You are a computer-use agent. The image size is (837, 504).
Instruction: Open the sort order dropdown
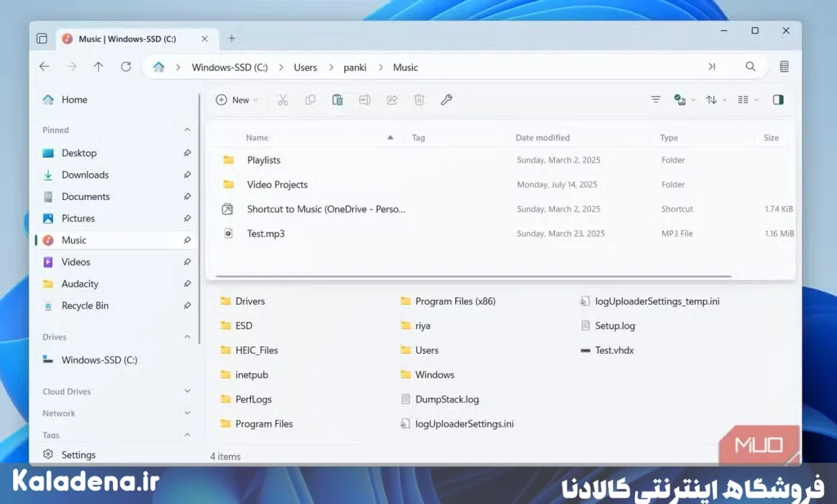tap(716, 100)
